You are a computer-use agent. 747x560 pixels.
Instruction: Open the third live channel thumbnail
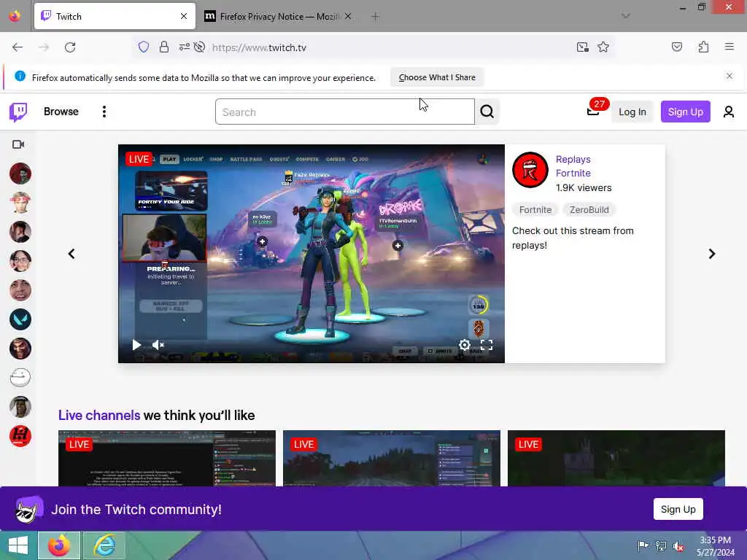[616, 458]
